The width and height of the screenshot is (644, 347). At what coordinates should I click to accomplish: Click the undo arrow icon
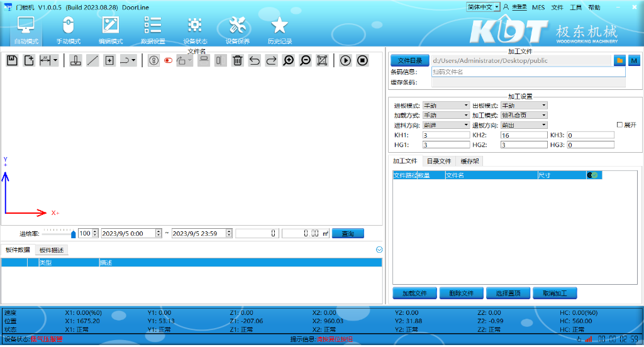(x=255, y=60)
